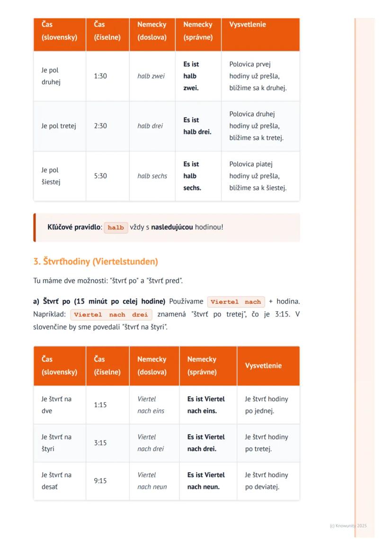The height and width of the screenshot is (555, 392).
Task: Select the 5:30 time cell
Action: coord(100,176)
